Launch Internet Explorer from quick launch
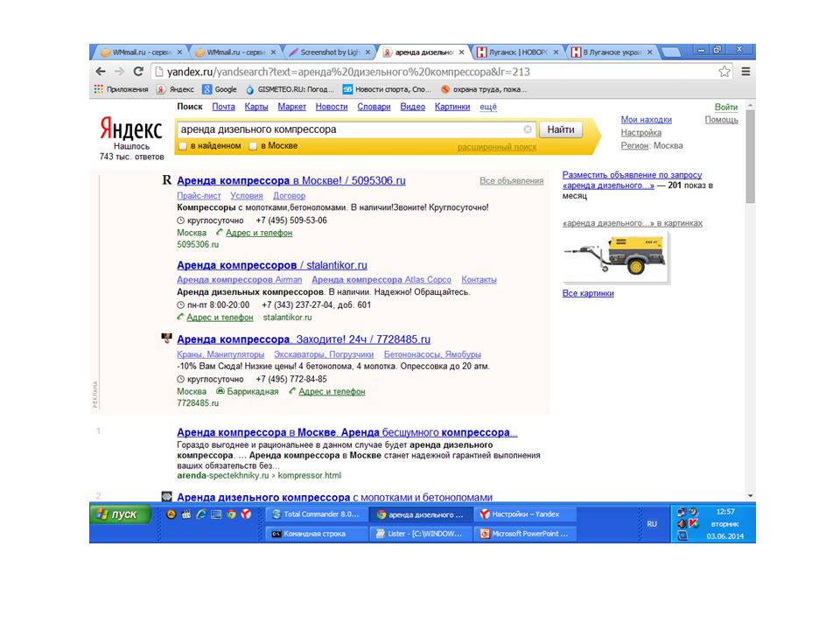This screenshot has width=840, height=630. point(201,514)
